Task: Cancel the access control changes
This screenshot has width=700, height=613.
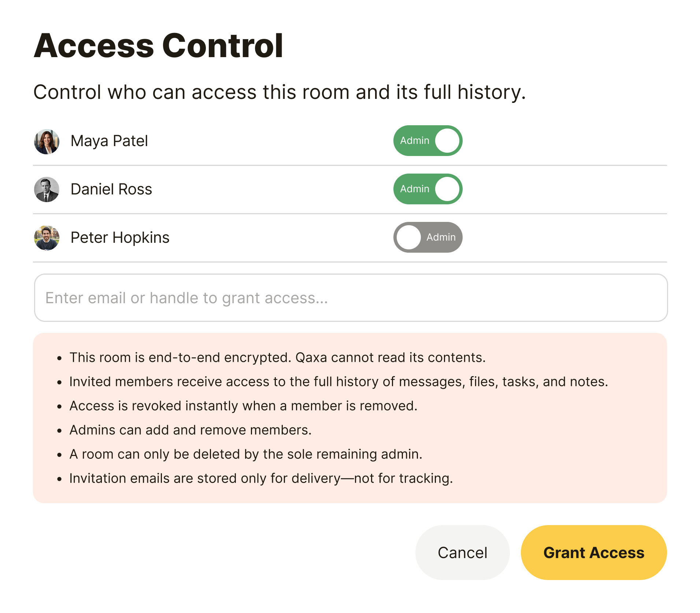Action: click(462, 553)
